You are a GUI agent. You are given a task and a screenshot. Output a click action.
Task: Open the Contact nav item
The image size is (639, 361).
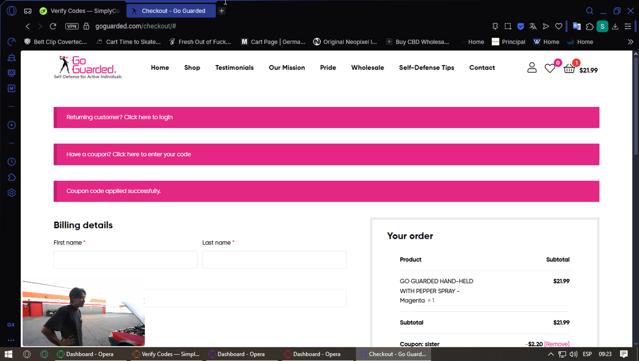pyautogui.click(x=482, y=68)
